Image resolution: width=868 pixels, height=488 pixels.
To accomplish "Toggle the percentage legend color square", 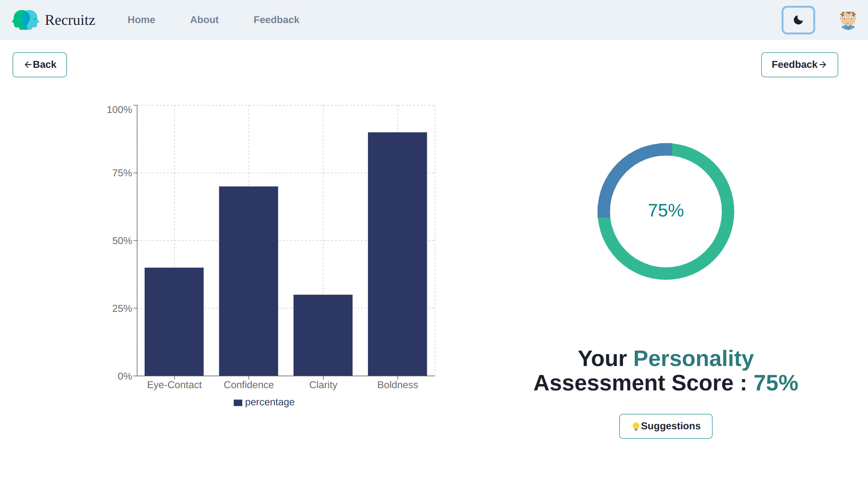I will [x=238, y=403].
